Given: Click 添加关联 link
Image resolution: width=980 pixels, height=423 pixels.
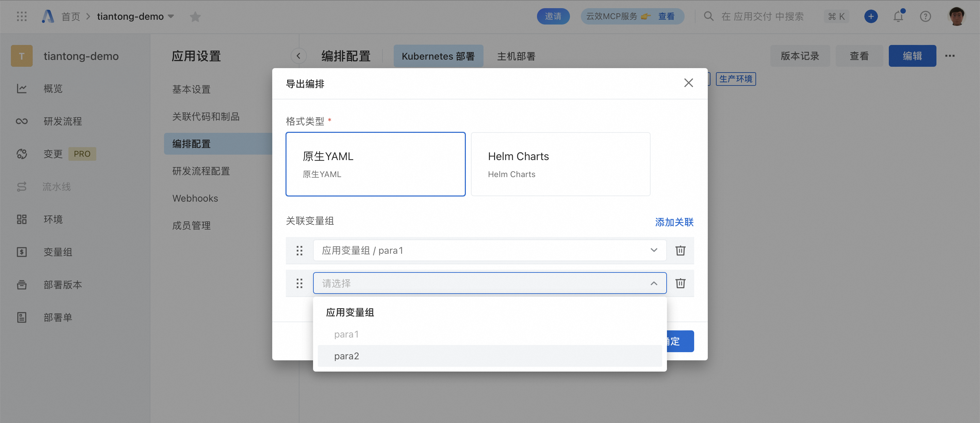Looking at the screenshot, I should point(674,222).
